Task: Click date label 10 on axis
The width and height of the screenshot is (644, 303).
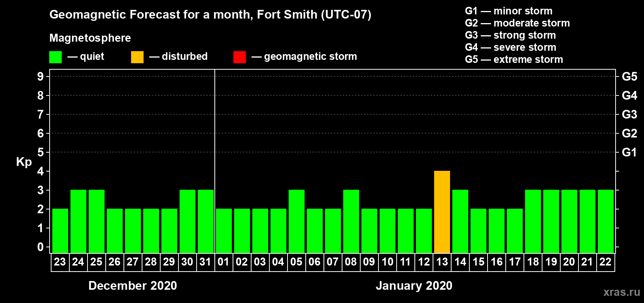Action: click(388, 262)
